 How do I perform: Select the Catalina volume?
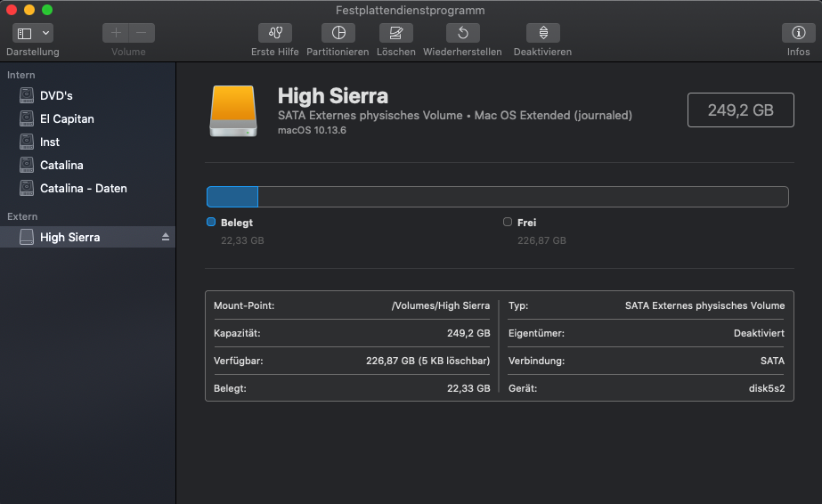pyautogui.click(x=61, y=165)
